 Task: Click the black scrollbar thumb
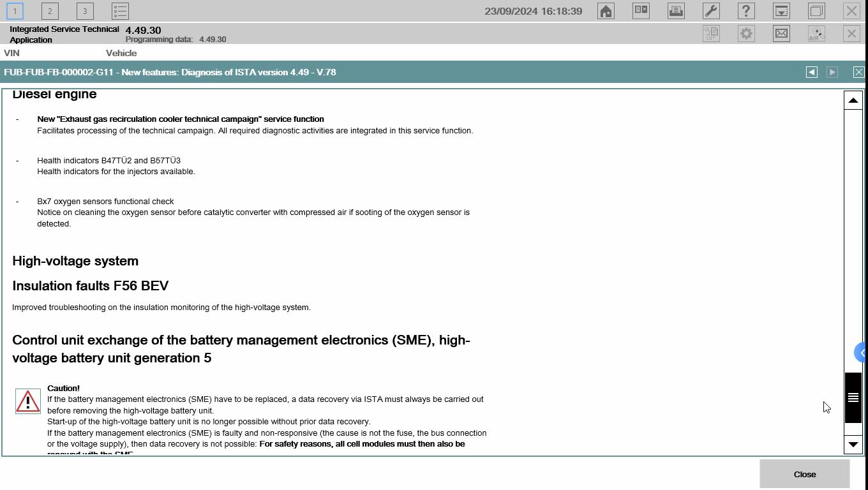[853, 397]
